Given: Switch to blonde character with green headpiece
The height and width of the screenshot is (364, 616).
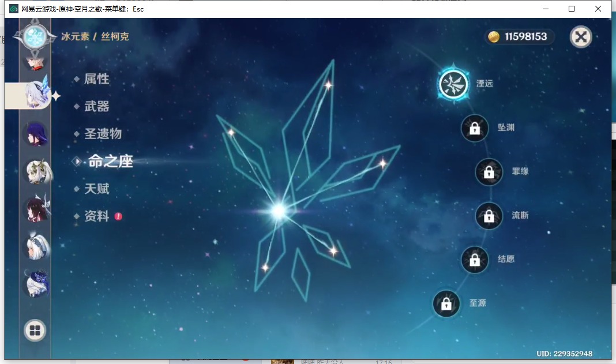Looking at the screenshot, I should pyautogui.click(x=39, y=172).
